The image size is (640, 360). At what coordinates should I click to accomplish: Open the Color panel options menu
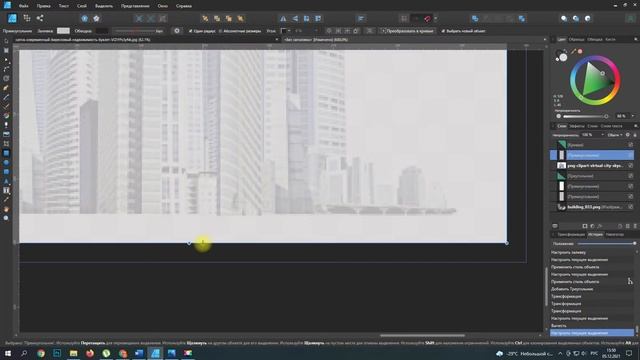click(636, 40)
